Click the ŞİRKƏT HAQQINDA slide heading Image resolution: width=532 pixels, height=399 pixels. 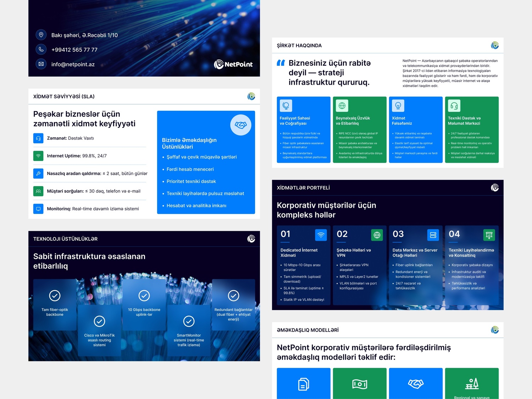(299, 45)
